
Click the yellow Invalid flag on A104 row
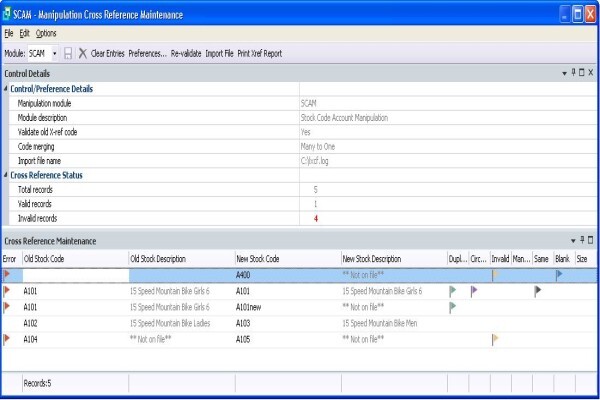[495, 339]
